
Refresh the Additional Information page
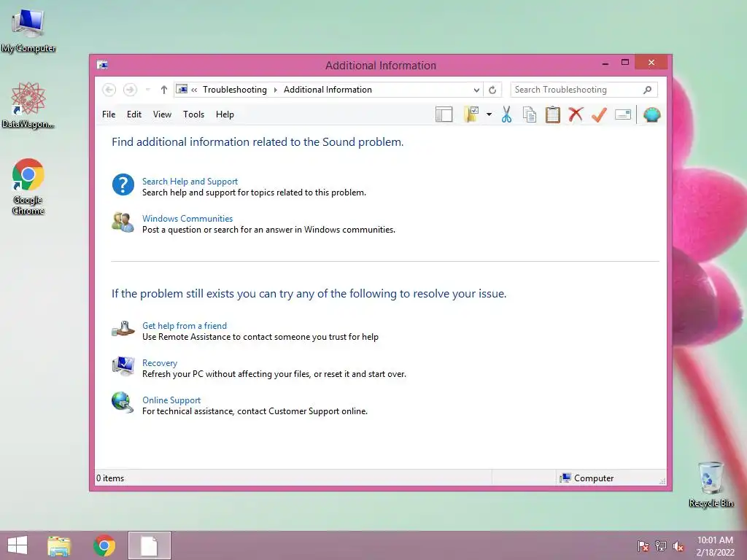click(x=492, y=90)
